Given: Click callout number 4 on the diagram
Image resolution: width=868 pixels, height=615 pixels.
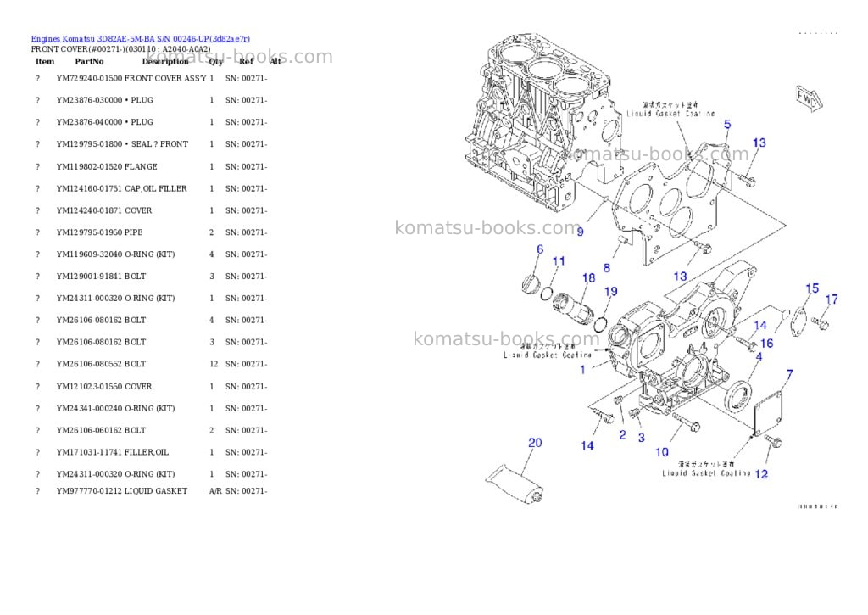Looking at the screenshot, I should [x=759, y=357].
